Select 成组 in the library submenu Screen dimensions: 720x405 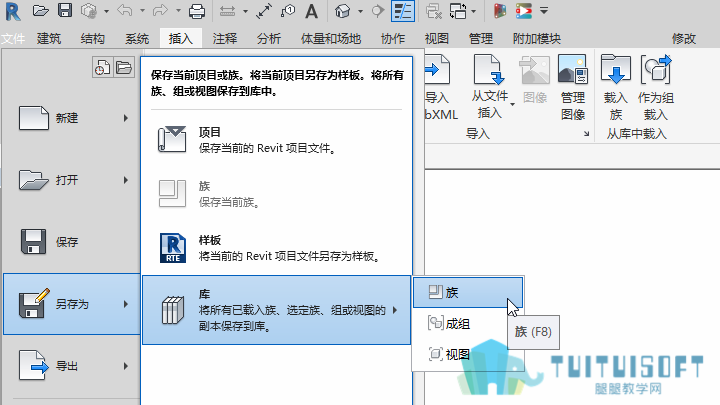click(468, 324)
